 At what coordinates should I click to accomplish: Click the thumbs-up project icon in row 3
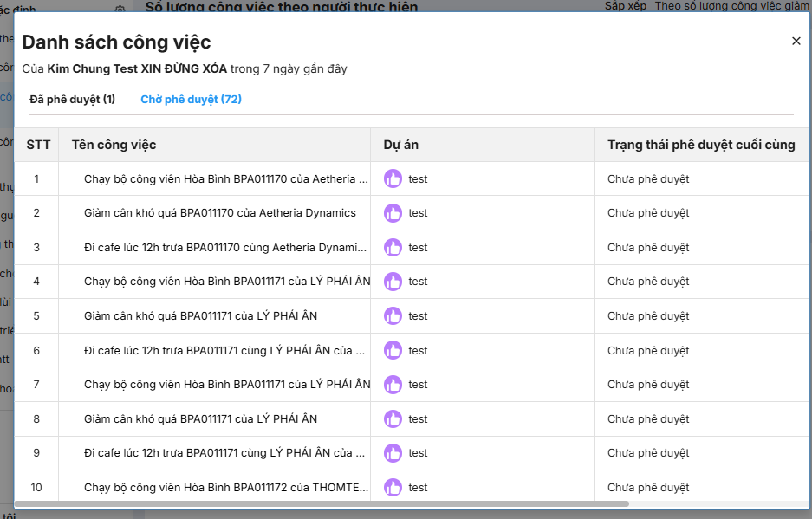tap(393, 248)
